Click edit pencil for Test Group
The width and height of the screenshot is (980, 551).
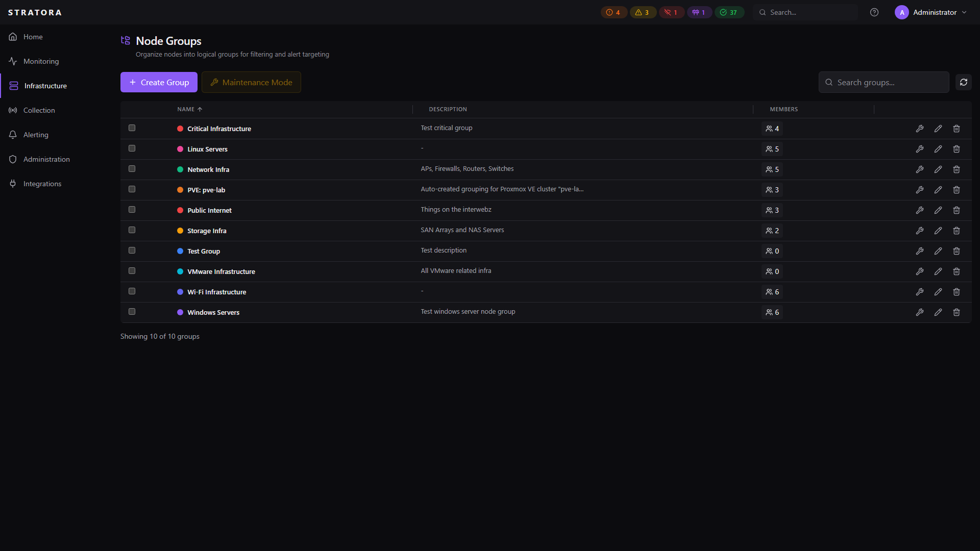tap(938, 251)
